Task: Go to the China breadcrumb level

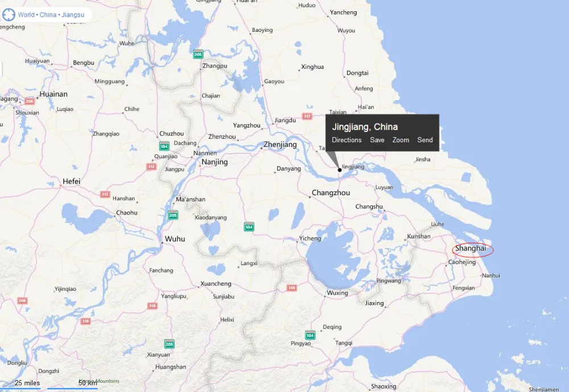Action: (48, 15)
